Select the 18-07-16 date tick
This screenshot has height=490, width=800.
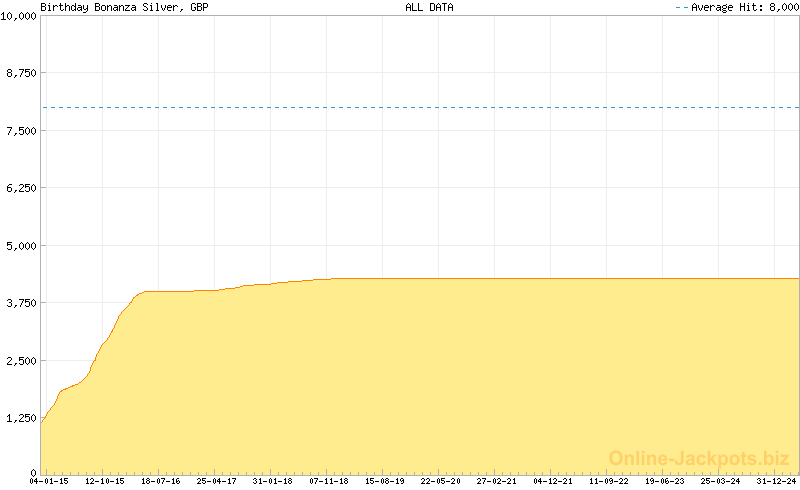tap(160, 481)
